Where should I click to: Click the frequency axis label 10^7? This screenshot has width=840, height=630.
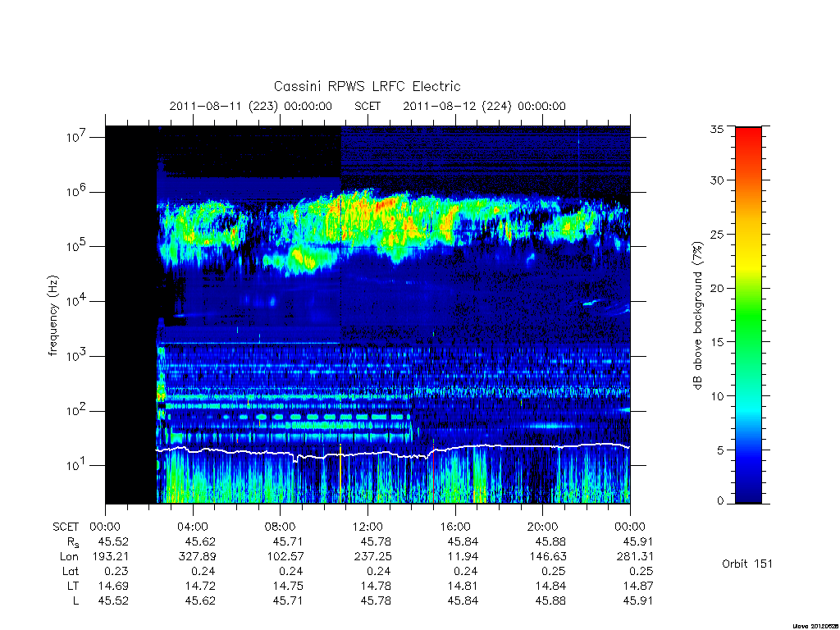[x=77, y=137]
